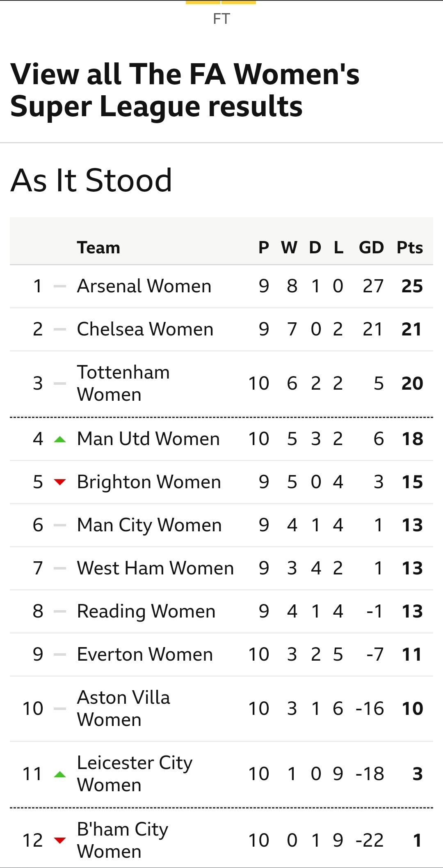The width and height of the screenshot is (443, 868).
Task: Tap West Ham Women team name
Action: coord(155,568)
